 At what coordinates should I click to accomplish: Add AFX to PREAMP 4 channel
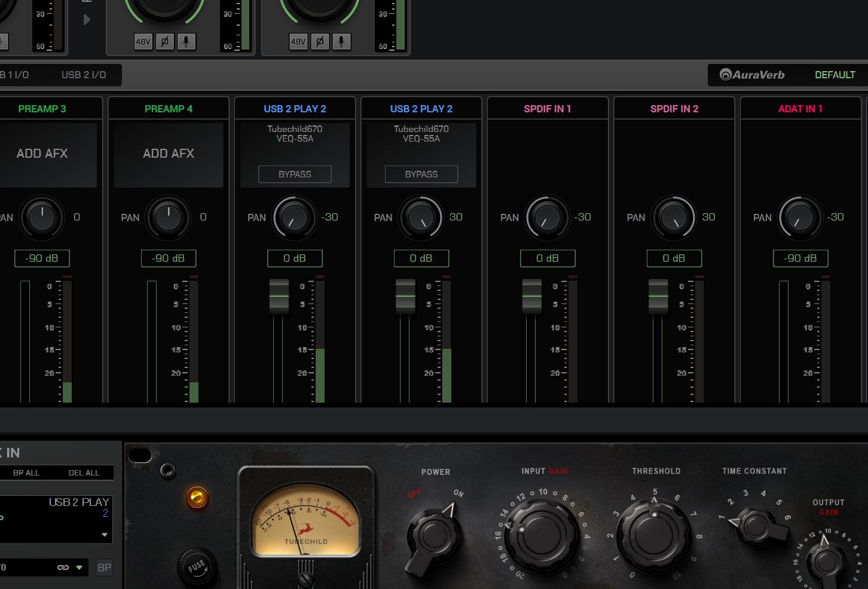169,154
